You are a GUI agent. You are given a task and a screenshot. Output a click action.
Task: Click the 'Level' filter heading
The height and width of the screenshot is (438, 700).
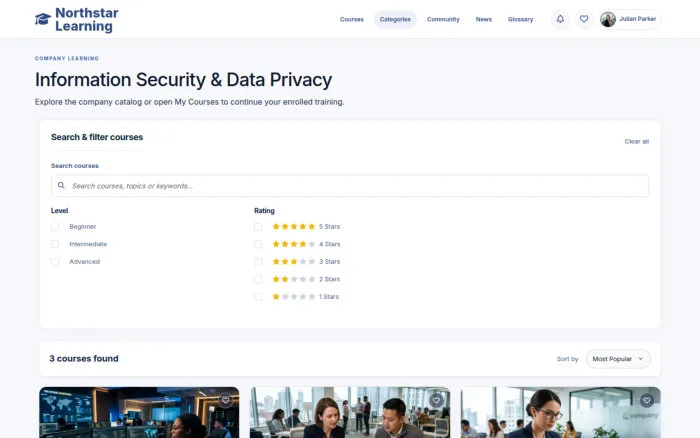[x=59, y=211]
